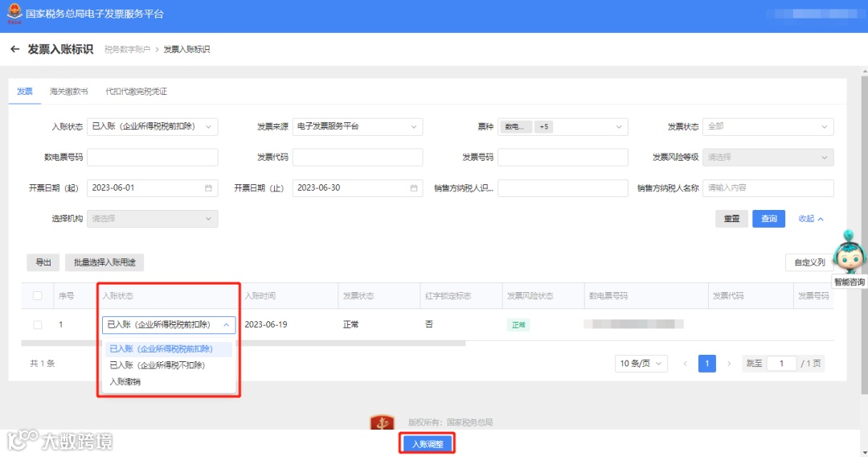Open the 发票风险等级 dropdown
The width and height of the screenshot is (868, 457).
tap(768, 158)
